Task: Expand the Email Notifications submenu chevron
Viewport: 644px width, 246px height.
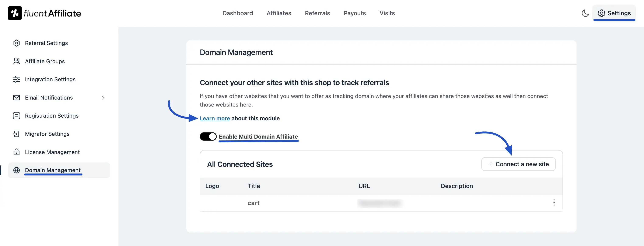Action: pos(103,98)
